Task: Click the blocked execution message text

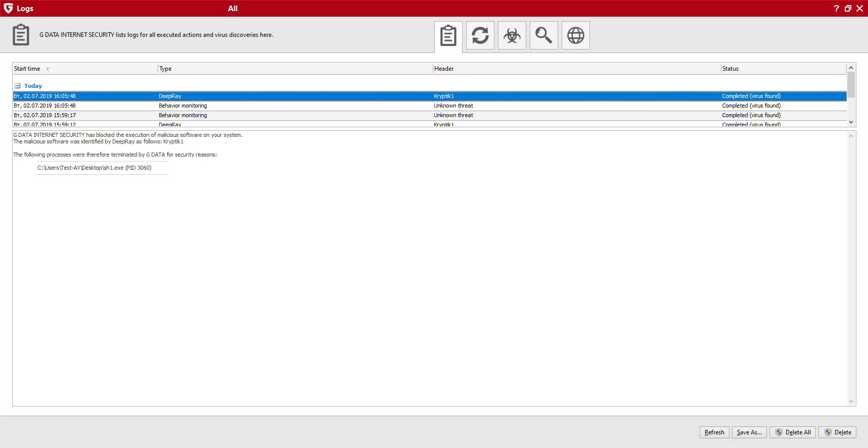Action: point(128,135)
